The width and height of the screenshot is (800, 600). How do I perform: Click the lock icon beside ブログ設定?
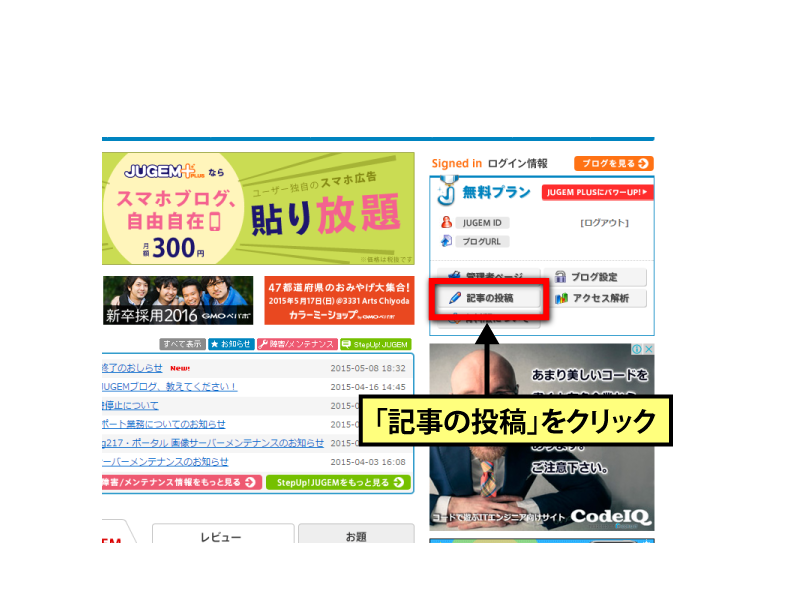coord(560,277)
